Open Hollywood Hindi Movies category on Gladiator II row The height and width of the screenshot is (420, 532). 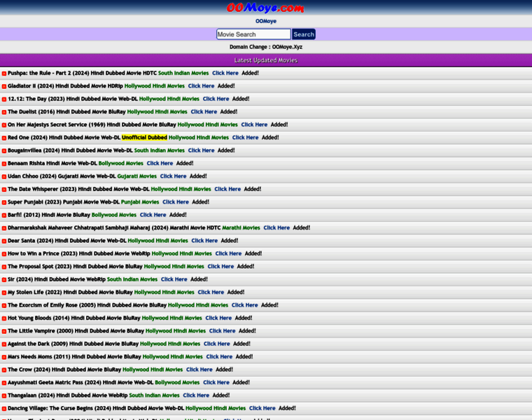click(x=155, y=86)
